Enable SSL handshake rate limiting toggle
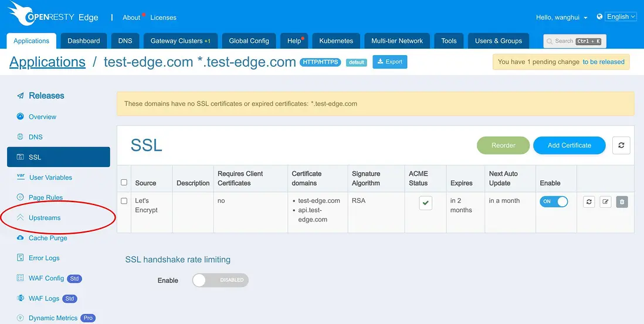 click(x=220, y=280)
